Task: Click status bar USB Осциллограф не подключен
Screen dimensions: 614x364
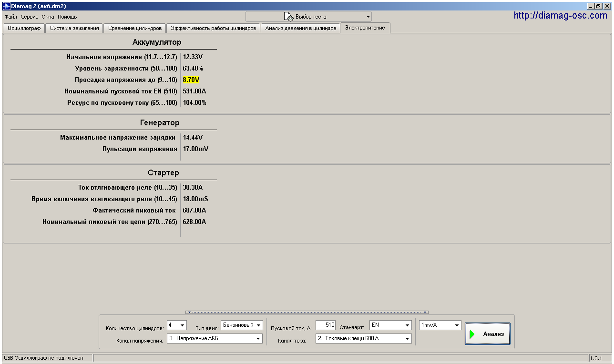Action: click(43, 358)
